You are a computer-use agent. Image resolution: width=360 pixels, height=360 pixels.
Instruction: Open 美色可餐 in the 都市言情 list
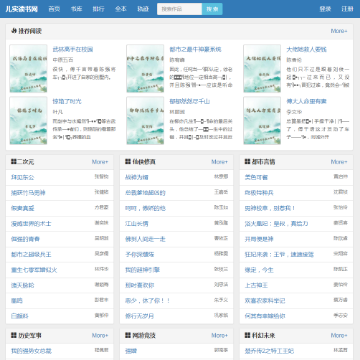click(256, 177)
